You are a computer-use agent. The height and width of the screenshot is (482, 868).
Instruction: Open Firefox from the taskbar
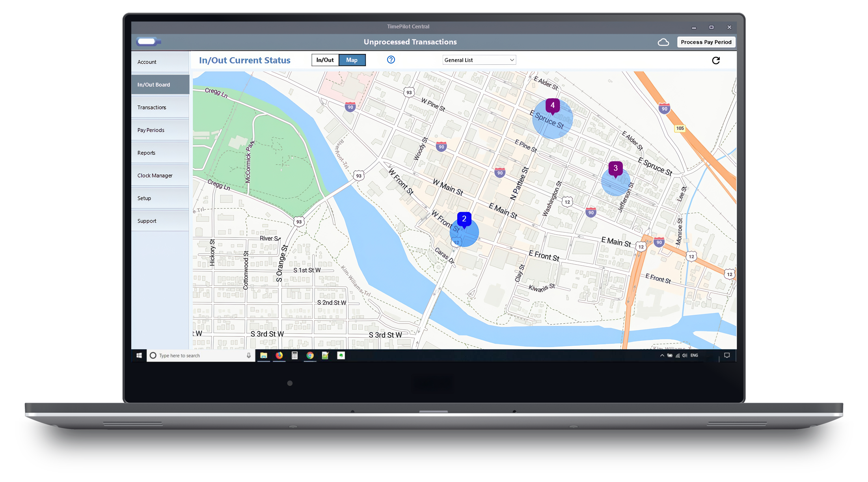(279, 355)
